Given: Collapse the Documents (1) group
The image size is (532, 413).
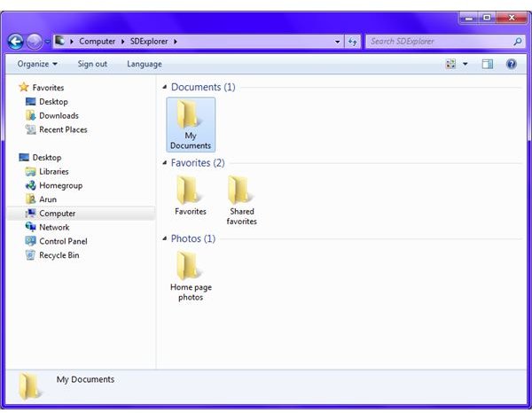Looking at the screenshot, I should point(165,87).
